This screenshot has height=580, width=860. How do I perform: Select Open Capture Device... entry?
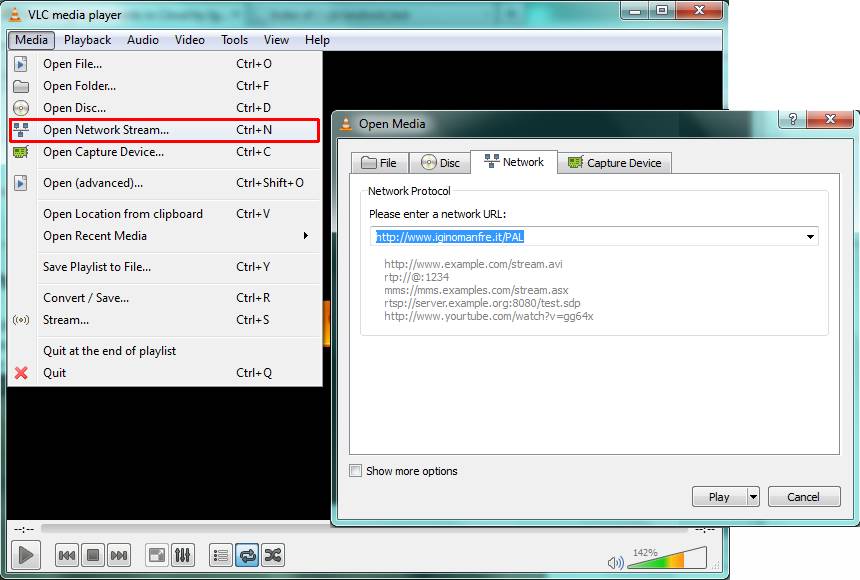click(x=165, y=152)
